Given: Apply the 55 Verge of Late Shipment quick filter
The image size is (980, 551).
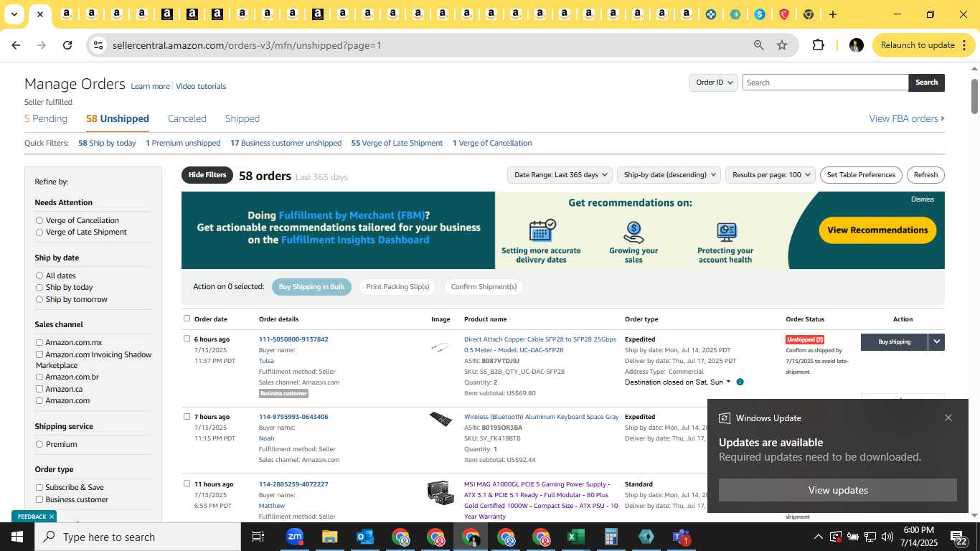Looking at the screenshot, I should (x=397, y=143).
